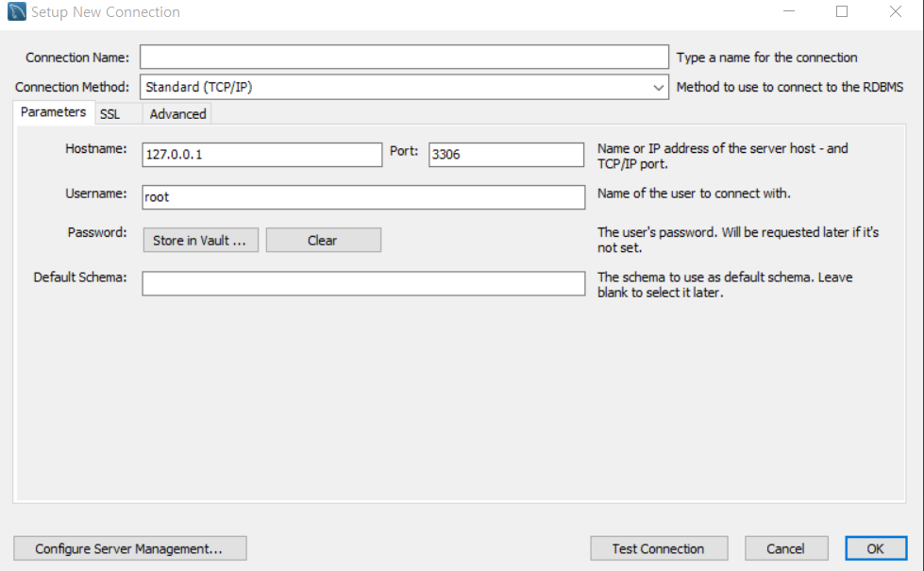924x571 pixels.
Task: Expand the Connection Method dropdown arrow
Action: (x=660, y=86)
